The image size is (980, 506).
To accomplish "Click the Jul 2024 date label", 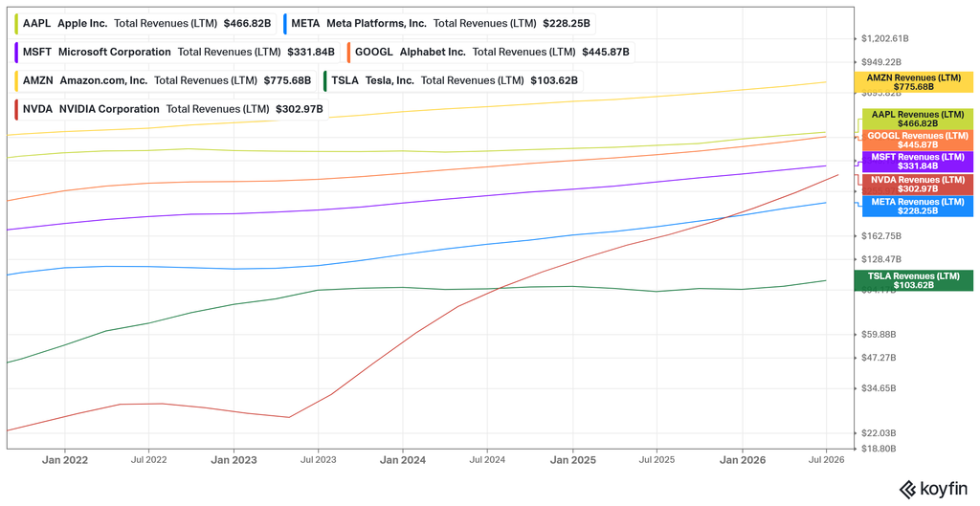I will (x=487, y=460).
